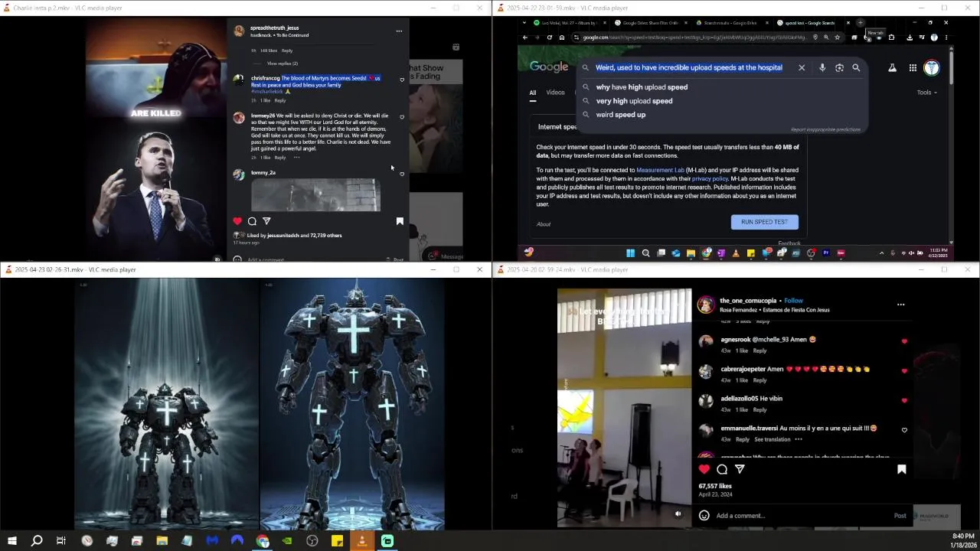The height and width of the screenshot is (551, 980).
Task: Unlike adeliazollo05 comment red heart
Action: pos(904,400)
